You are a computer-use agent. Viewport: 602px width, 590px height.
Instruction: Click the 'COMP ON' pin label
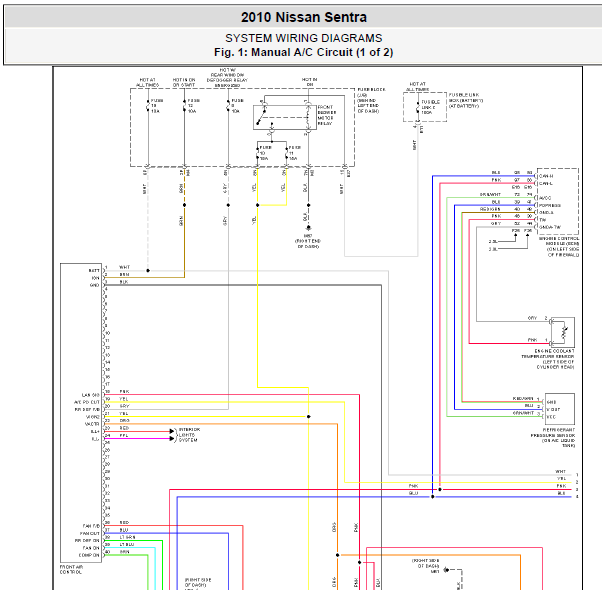point(89,555)
